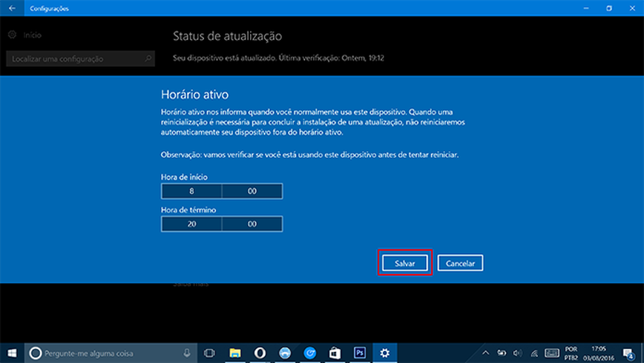Open the end hour selector showing 20
This screenshot has height=363, width=644.
[x=191, y=224]
